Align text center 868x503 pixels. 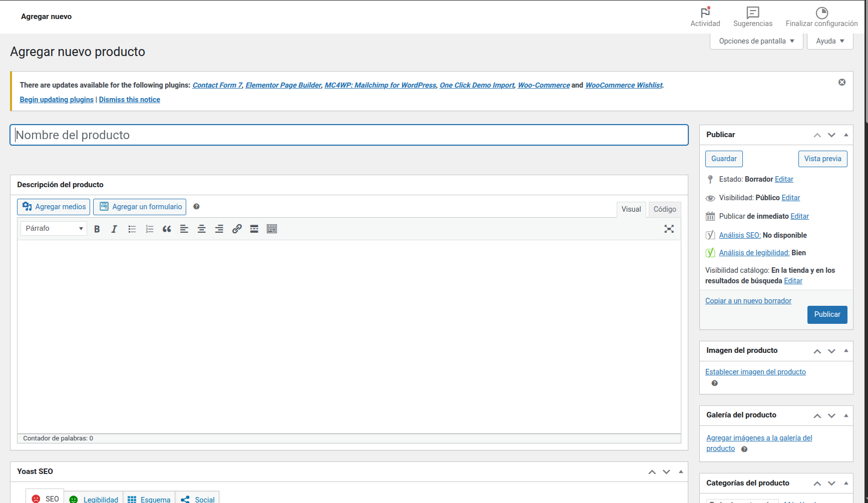click(202, 229)
